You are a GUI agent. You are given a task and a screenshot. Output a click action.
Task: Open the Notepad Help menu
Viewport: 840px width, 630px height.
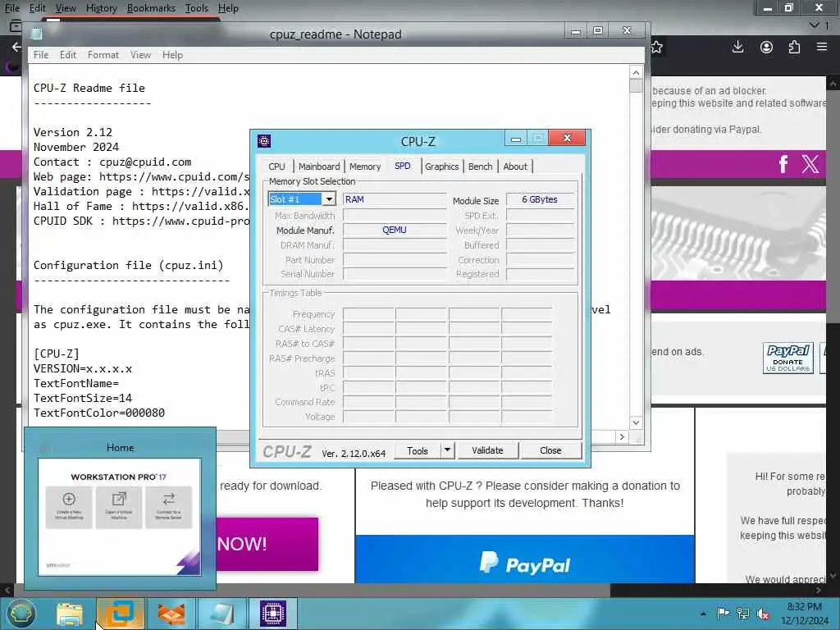click(172, 55)
